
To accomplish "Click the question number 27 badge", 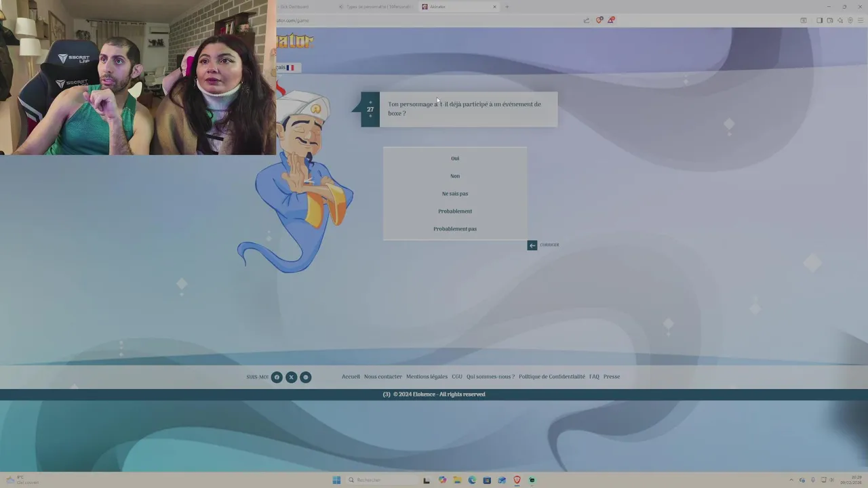I will point(370,109).
